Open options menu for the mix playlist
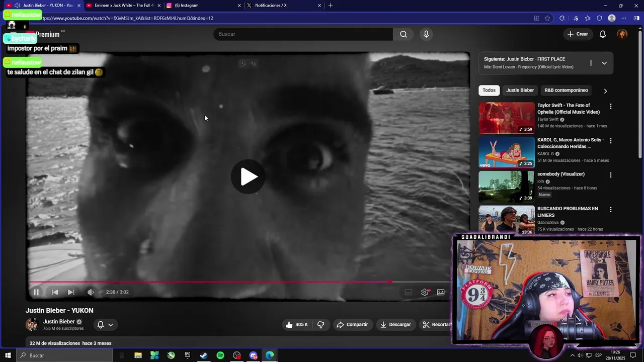Screen dimensions: 644x362 tap(591, 63)
